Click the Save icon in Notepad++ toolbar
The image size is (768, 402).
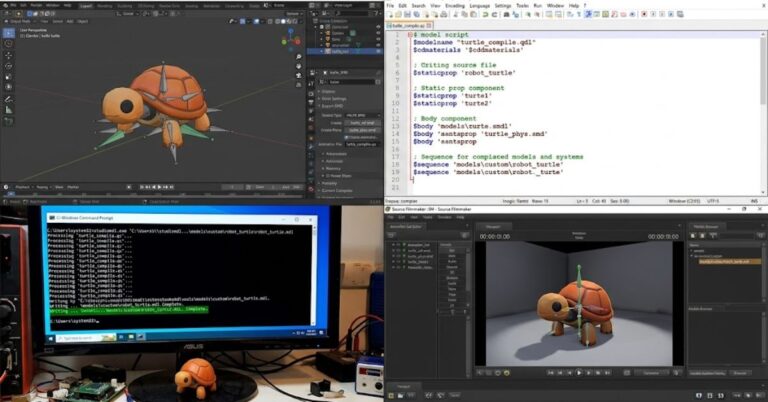(407, 14)
